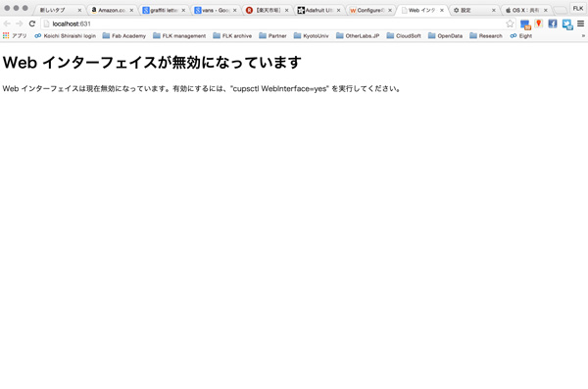This screenshot has height=389, width=588.
Task: Close the OS X: 共有 tab
Action: 545,10
